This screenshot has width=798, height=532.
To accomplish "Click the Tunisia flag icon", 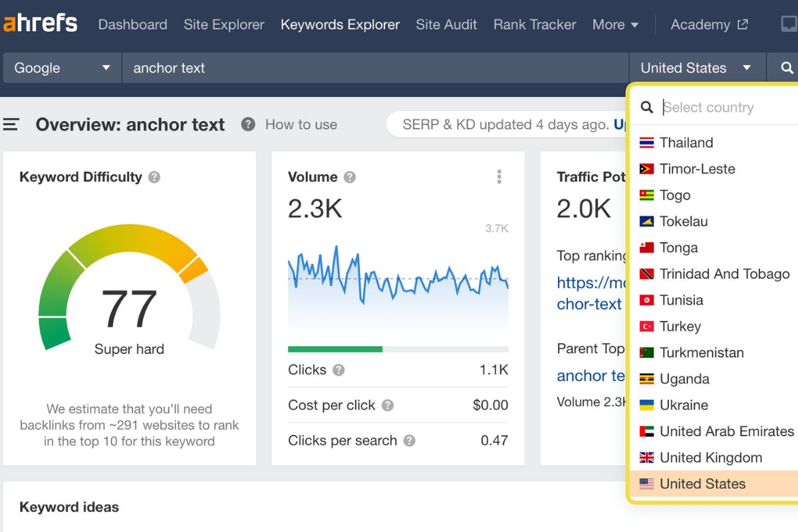I will coord(646,300).
